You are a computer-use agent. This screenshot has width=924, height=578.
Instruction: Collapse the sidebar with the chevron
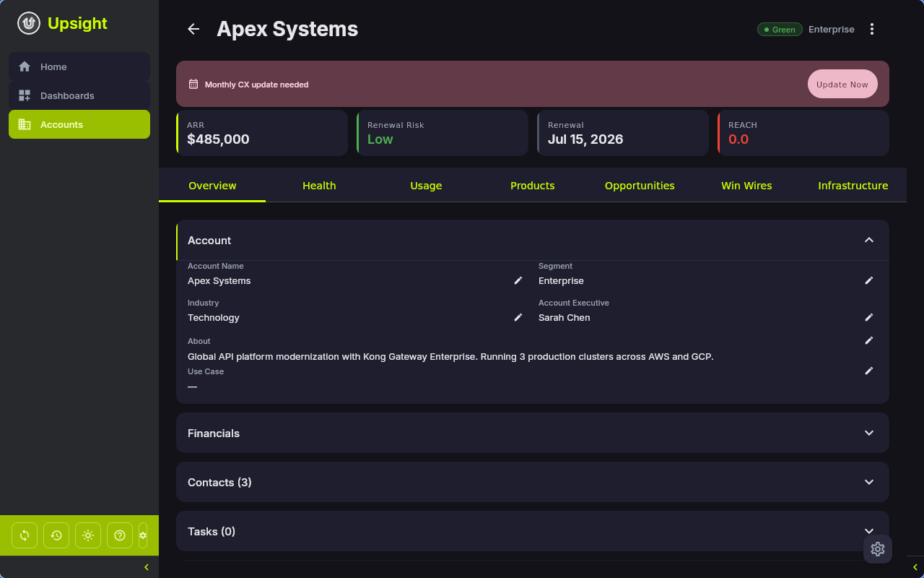coord(147,566)
